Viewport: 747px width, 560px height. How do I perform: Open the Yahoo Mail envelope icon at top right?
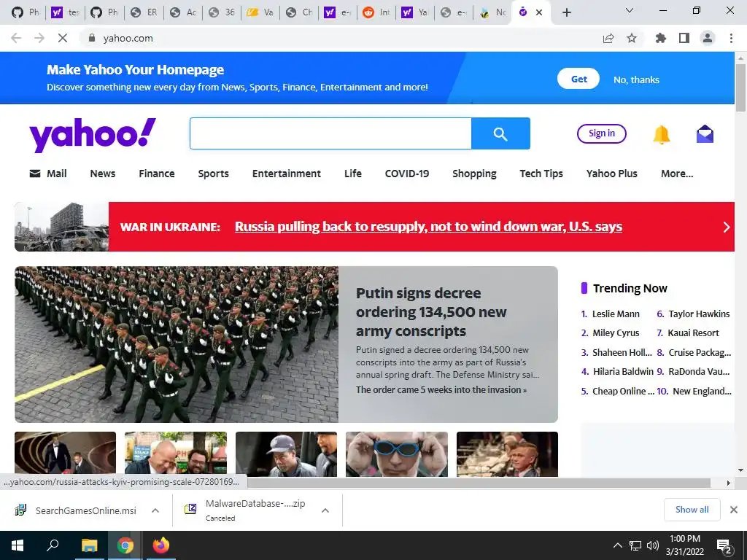705,134
